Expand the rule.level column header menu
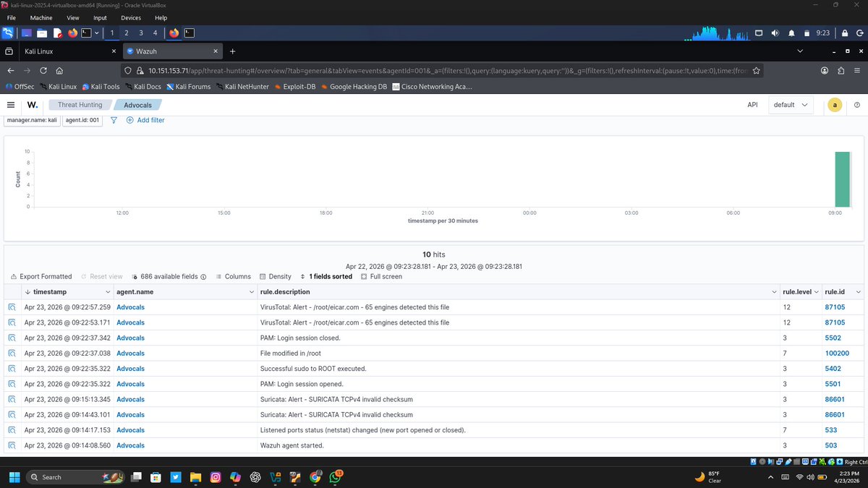Viewport: 868px width, 488px height. coord(817,292)
